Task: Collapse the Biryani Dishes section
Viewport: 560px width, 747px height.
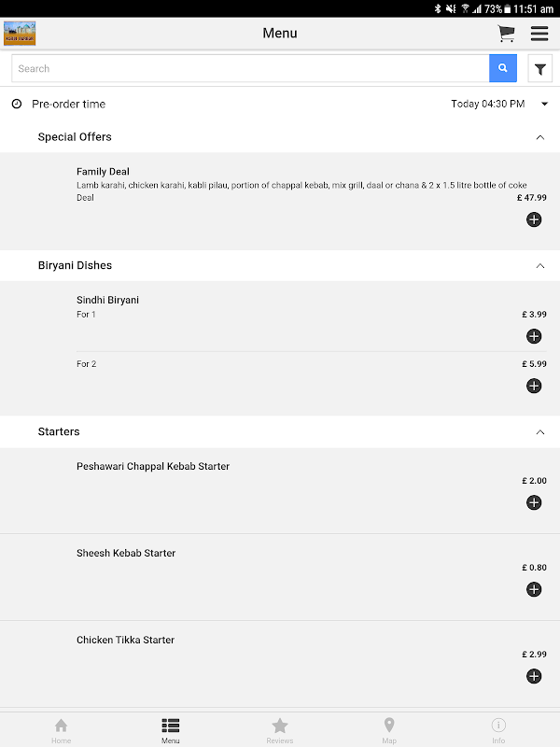Action: tap(539, 266)
